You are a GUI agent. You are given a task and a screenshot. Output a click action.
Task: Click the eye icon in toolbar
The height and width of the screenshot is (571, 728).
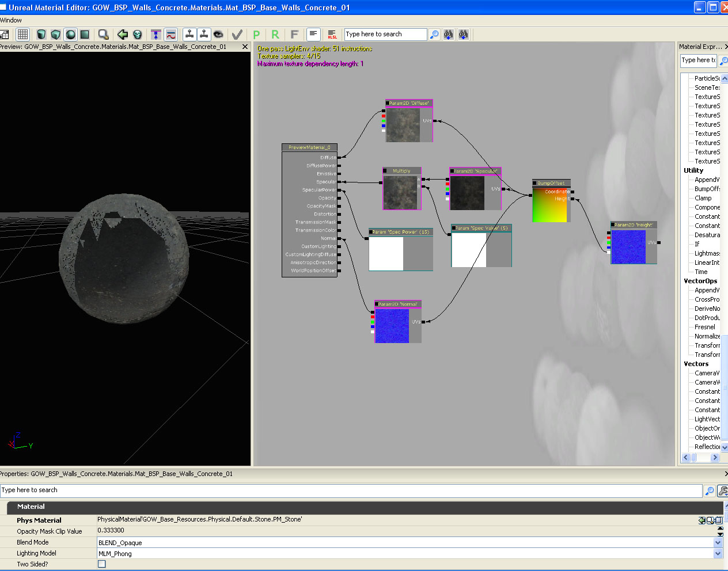[x=218, y=35]
